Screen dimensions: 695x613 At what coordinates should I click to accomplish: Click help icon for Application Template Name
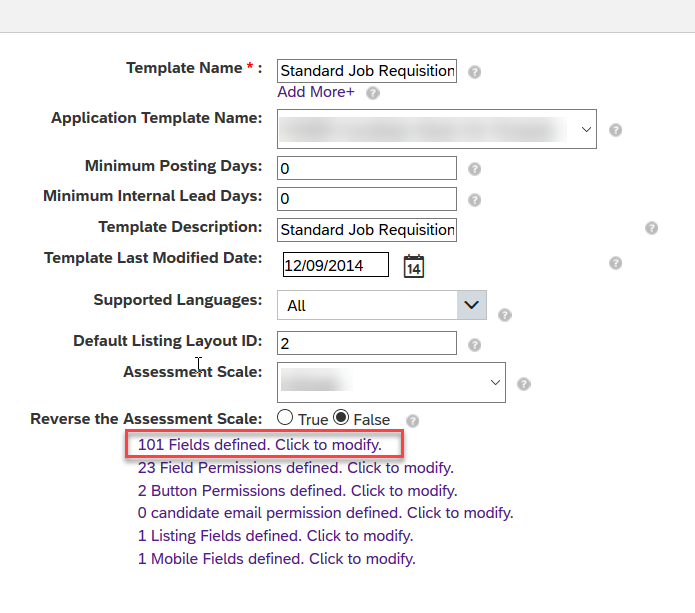[x=615, y=130]
